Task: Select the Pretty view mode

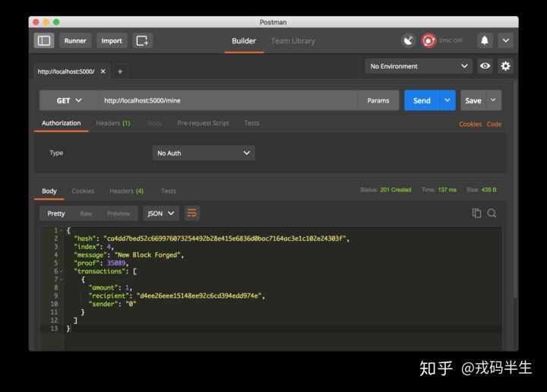Action: pyautogui.click(x=56, y=213)
